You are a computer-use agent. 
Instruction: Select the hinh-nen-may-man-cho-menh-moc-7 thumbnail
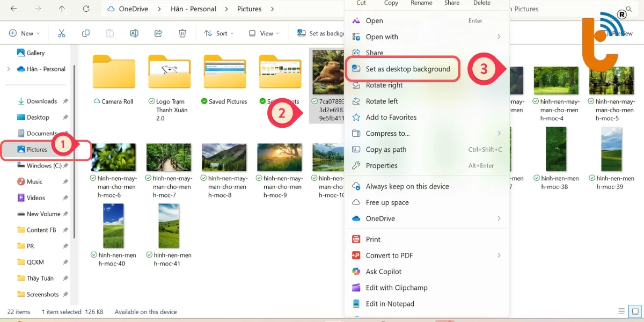click(x=169, y=157)
